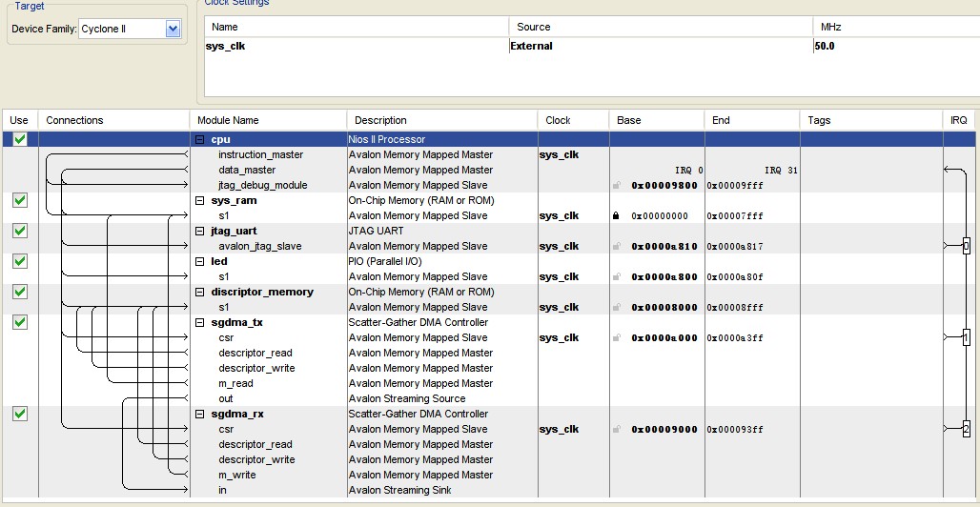Collapse the sgdma_rx module tree
The image size is (980, 507).
coord(200,414)
